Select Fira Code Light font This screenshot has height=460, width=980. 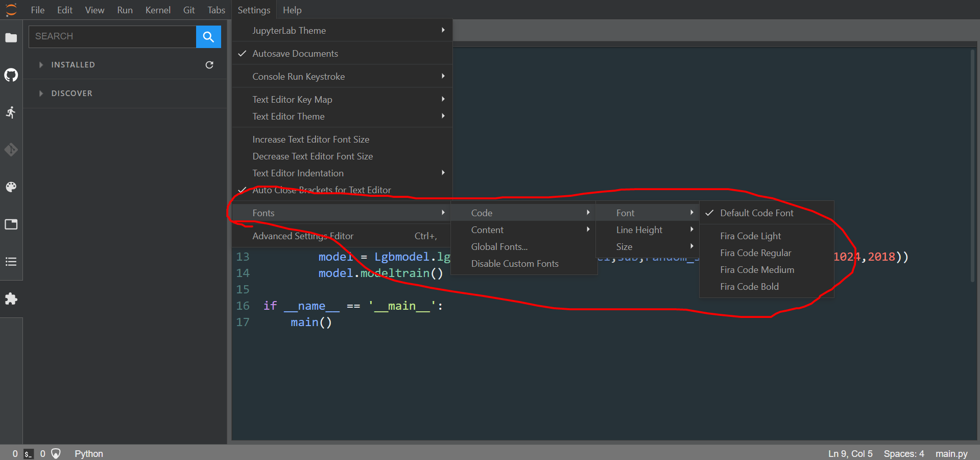[767, 236]
